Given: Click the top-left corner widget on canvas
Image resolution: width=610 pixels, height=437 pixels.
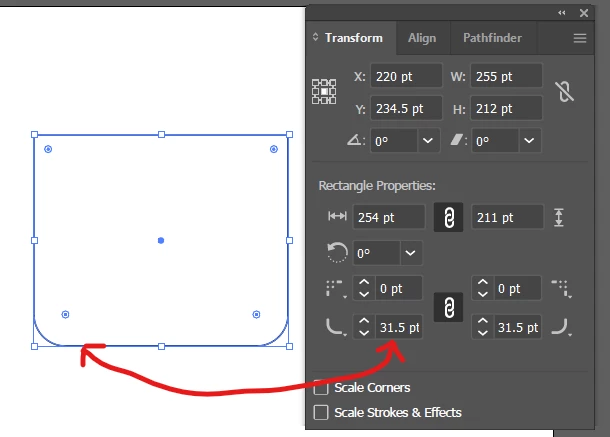Looking at the screenshot, I should pyautogui.click(x=48, y=149).
